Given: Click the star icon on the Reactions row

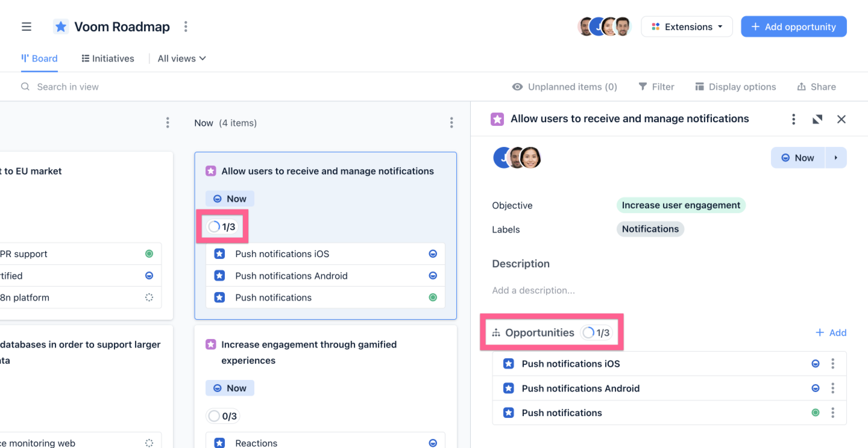Looking at the screenshot, I should (220, 443).
